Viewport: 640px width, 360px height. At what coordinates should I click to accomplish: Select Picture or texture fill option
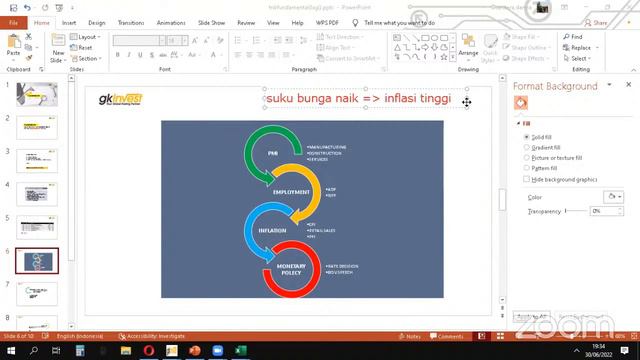click(527, 158)
